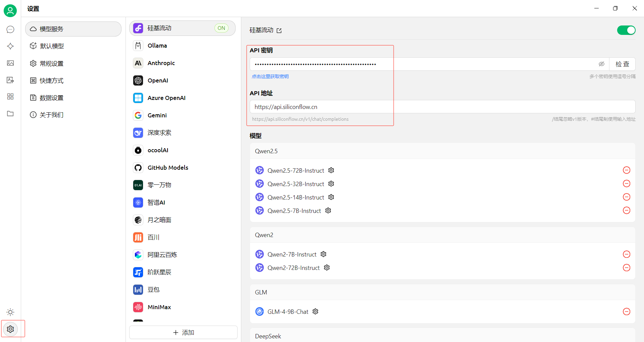Open the translate icon in sidebar

click(10, 80)
